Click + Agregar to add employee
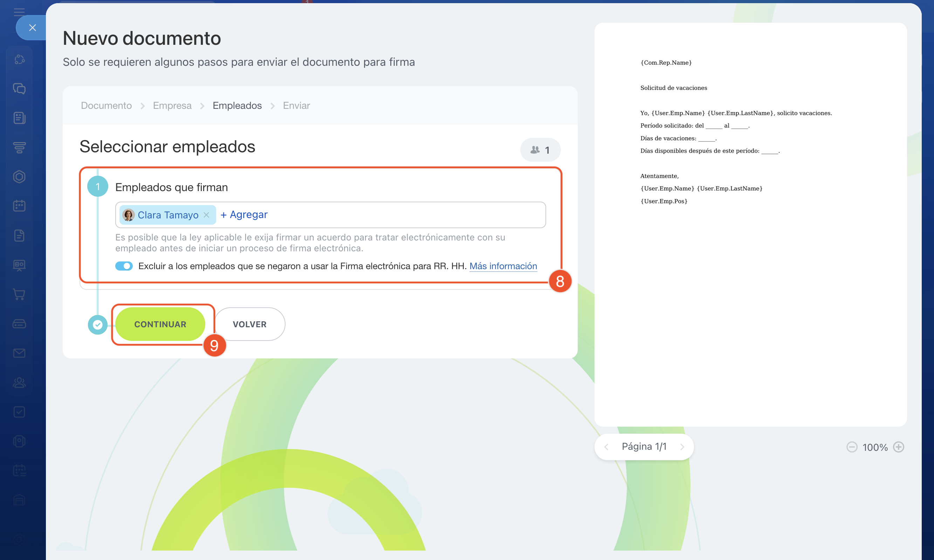Image resolution: width=934 pixels, height=560 pixels. (244, 215)
